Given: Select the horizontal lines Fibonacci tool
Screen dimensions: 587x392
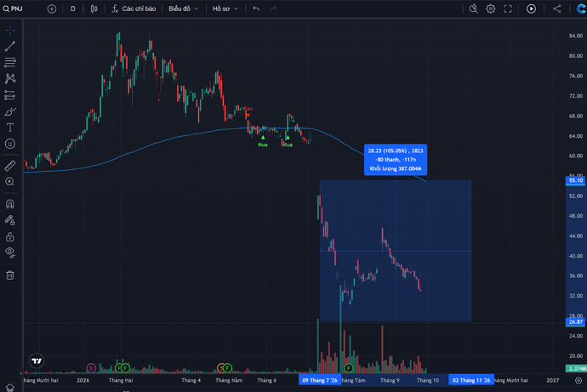Looking at the screenshot, I should coord(10,62).
